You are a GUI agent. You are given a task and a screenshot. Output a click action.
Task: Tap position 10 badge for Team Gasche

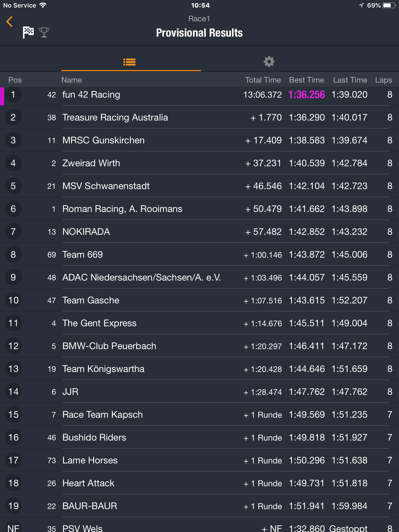click(13, 300)
